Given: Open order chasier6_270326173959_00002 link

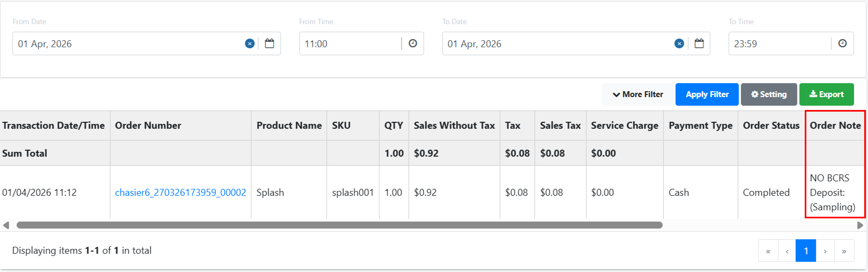Looking at the screenshot, I should (x=180, y=192).
